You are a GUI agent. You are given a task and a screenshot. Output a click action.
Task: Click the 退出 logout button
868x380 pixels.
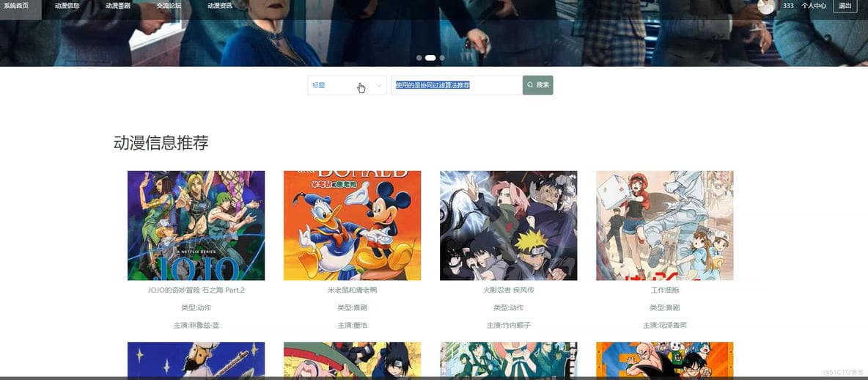[x=845, y=6]
